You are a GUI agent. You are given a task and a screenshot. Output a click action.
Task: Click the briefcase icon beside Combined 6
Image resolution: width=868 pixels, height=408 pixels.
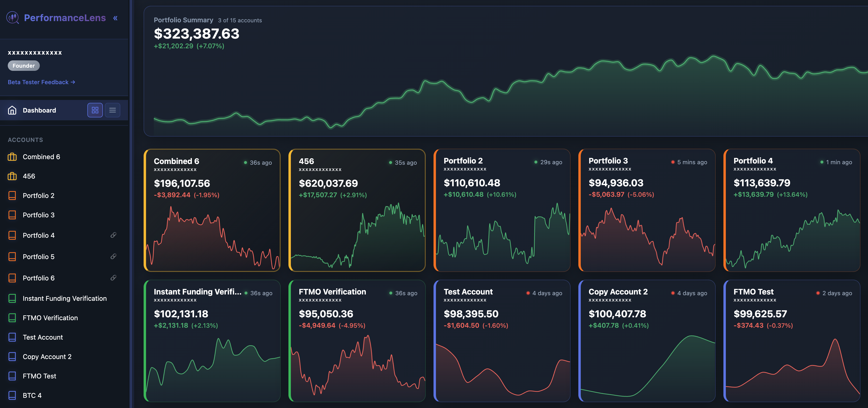coord(12,157)
